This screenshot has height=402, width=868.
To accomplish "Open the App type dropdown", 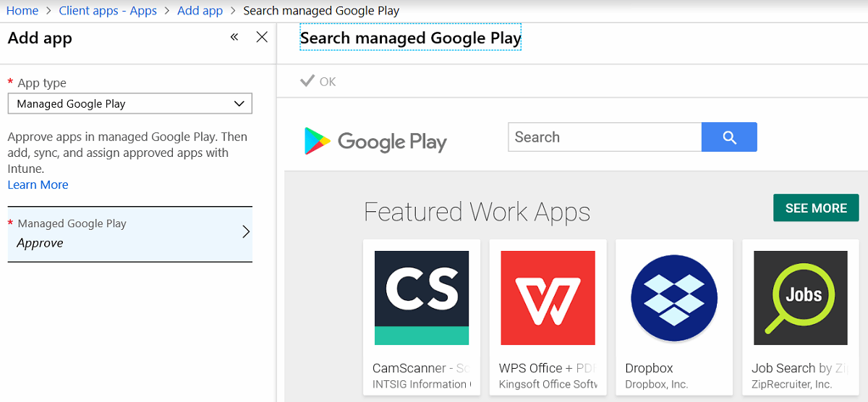I will click(130, 104).
